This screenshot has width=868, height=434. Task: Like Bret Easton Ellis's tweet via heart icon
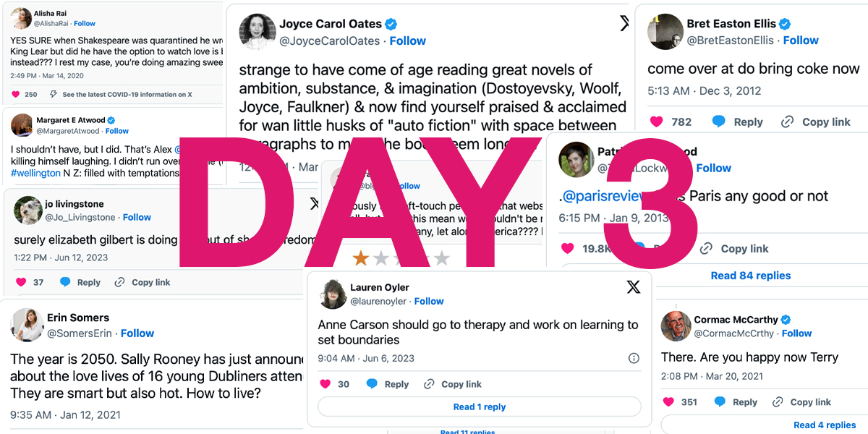click(x=656, y=122)
